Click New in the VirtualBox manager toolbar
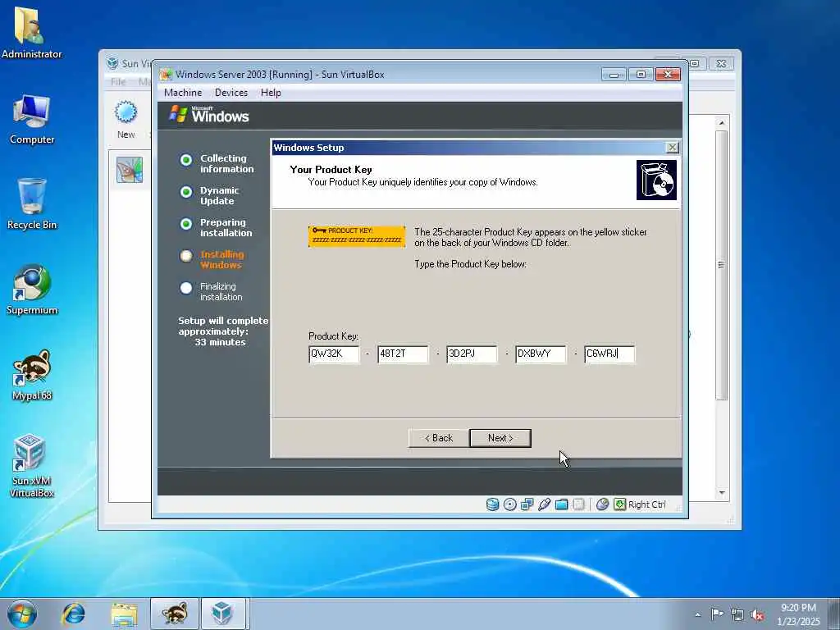Screen dimensions: 840x630 tap(126, 120)
